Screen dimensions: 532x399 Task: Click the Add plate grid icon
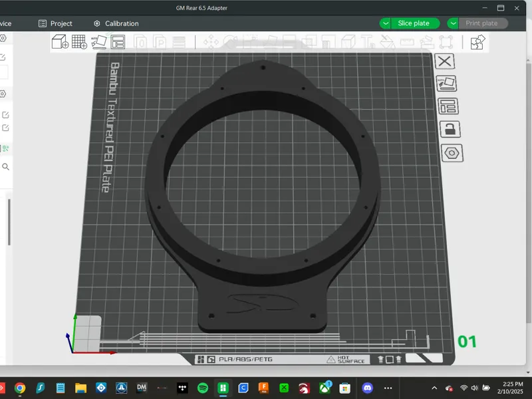tap(79, 42)
